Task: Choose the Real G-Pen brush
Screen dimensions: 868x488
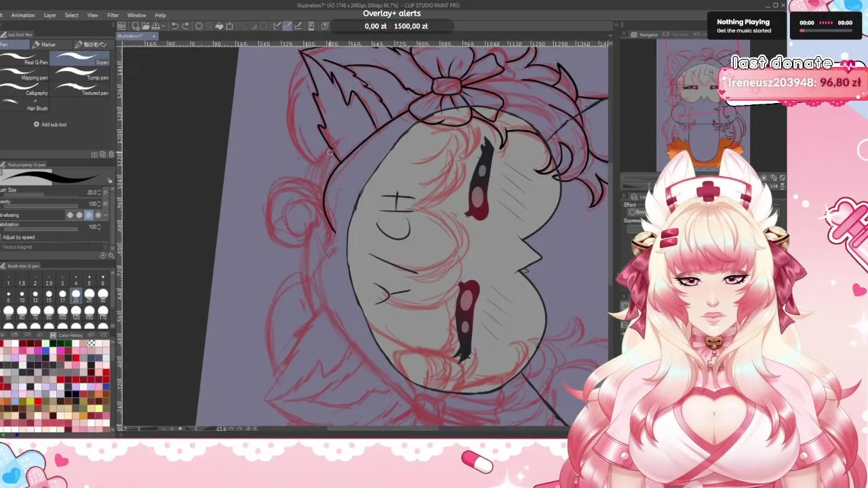Action: click(x=26, y=59)
